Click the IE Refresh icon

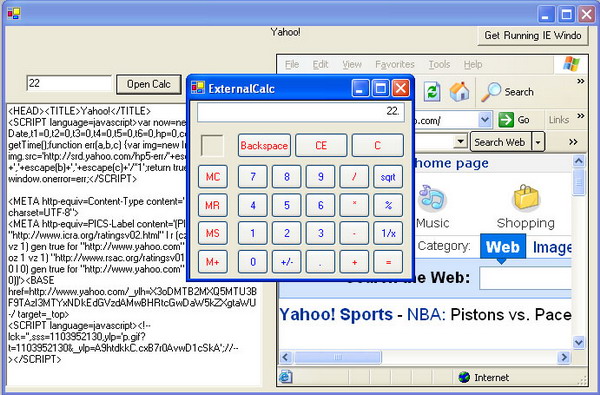pos(432,92)
